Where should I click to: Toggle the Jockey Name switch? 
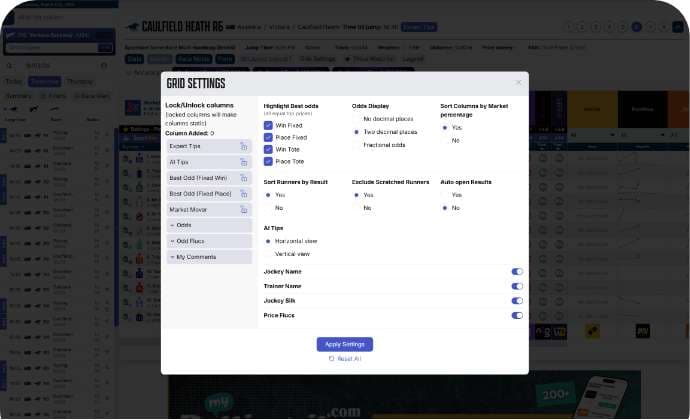[x=517, y=272]
